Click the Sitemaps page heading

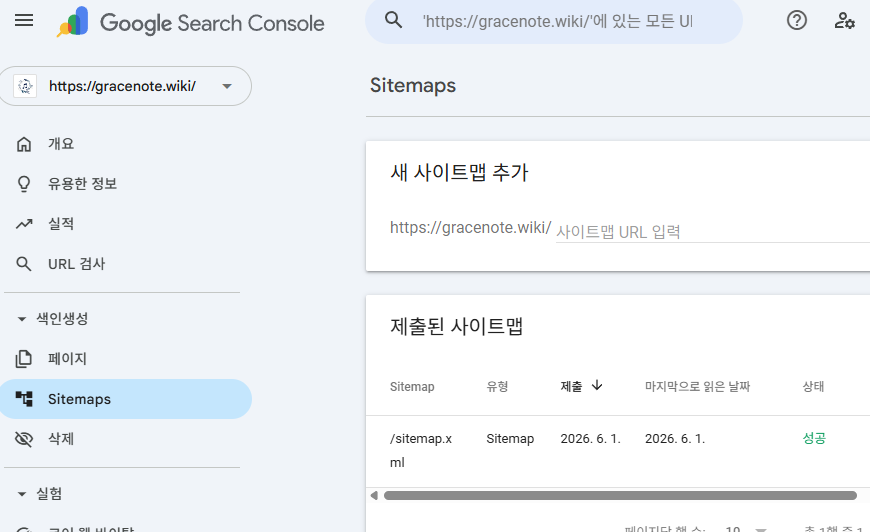[413, 85]
